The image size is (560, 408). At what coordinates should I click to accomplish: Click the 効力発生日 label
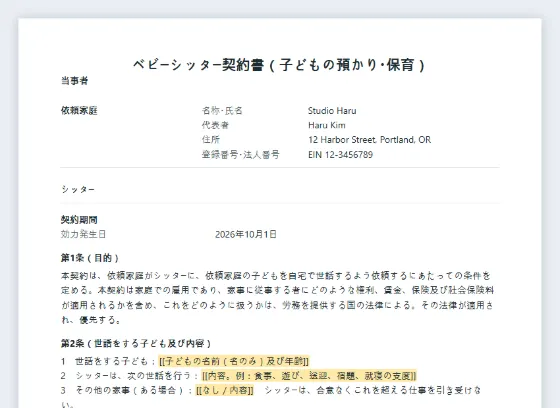[x=83, y=234]
